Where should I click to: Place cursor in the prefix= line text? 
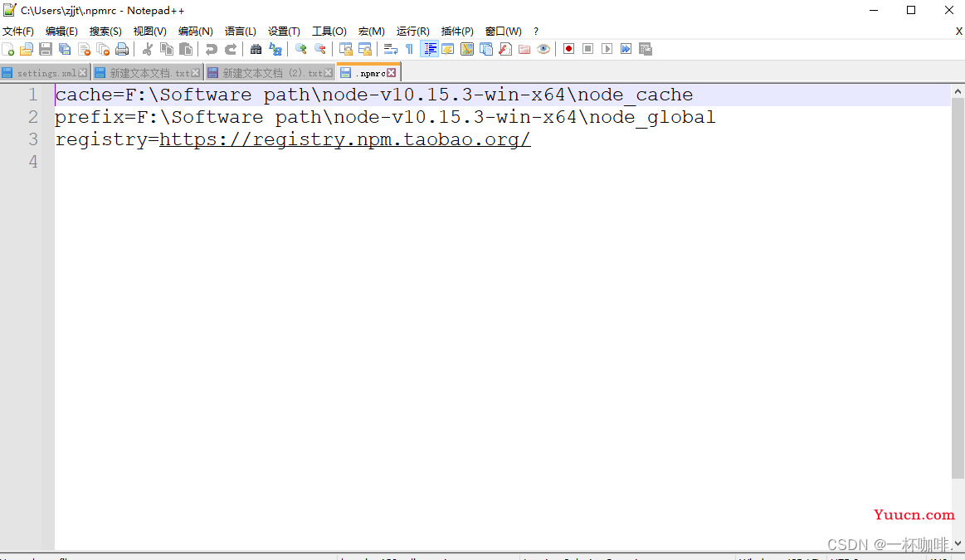[x=385, y=117]
